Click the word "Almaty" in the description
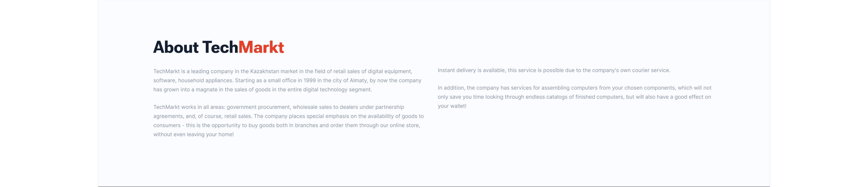 (358, 81)
